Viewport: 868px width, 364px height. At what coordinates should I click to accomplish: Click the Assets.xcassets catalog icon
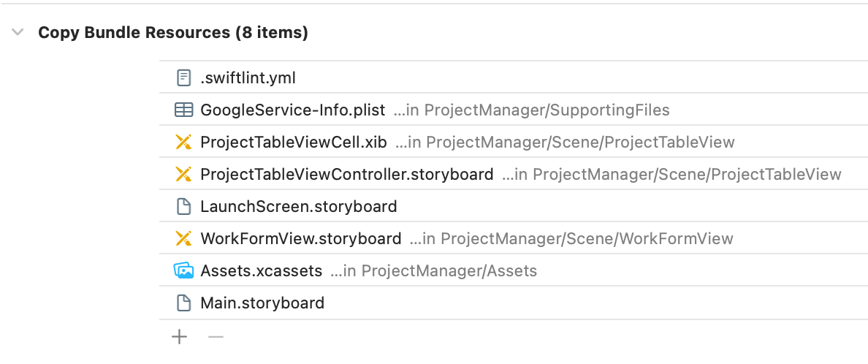coord(183,271)
